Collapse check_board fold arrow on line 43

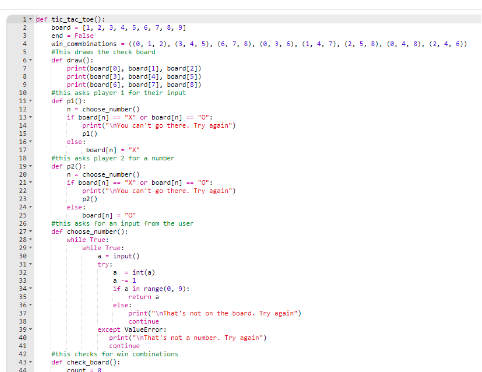pyautogui.click(x=31, y=362)
